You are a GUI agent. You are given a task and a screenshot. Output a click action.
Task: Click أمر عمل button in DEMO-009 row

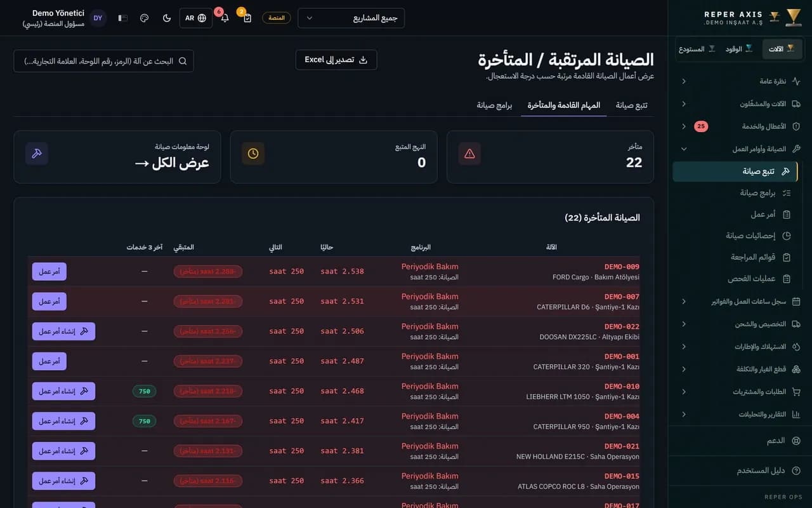click(x=49, y=272)
